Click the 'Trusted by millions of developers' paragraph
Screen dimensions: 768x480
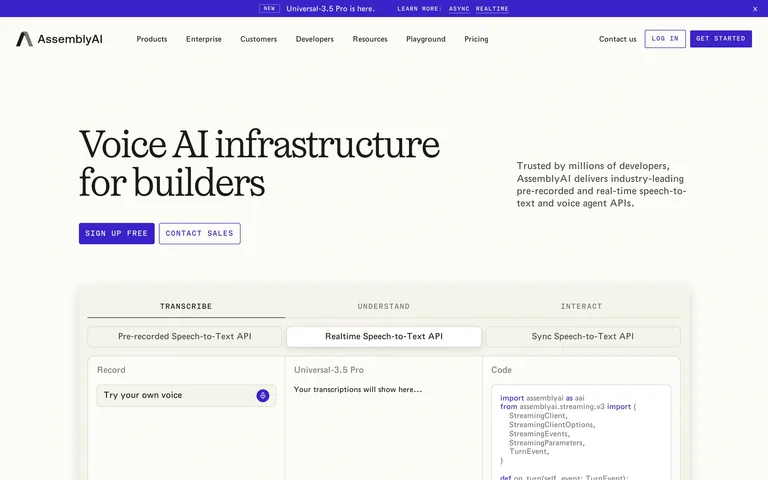coord(601,185)
